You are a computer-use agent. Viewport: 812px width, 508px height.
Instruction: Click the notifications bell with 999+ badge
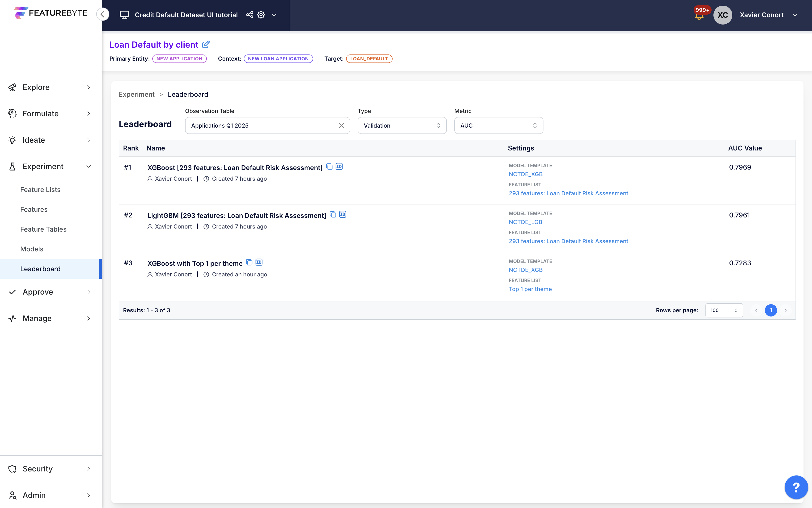pos(699,16)
